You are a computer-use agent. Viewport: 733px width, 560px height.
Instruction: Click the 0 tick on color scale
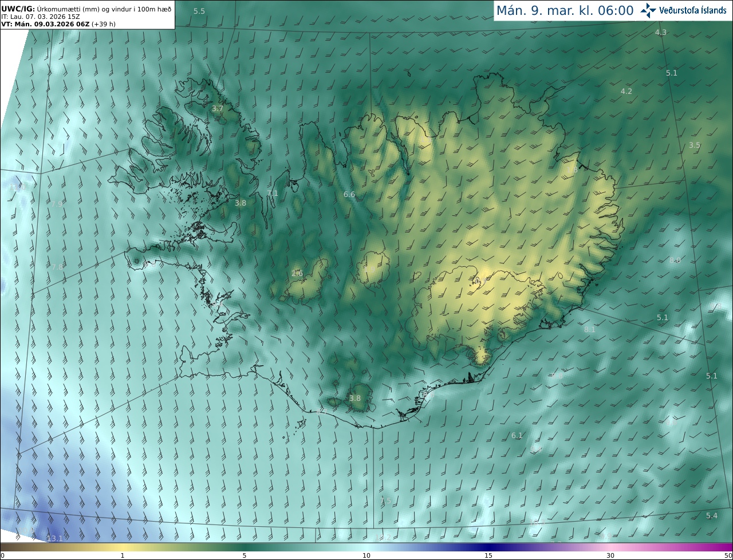[x=2, y=555]
